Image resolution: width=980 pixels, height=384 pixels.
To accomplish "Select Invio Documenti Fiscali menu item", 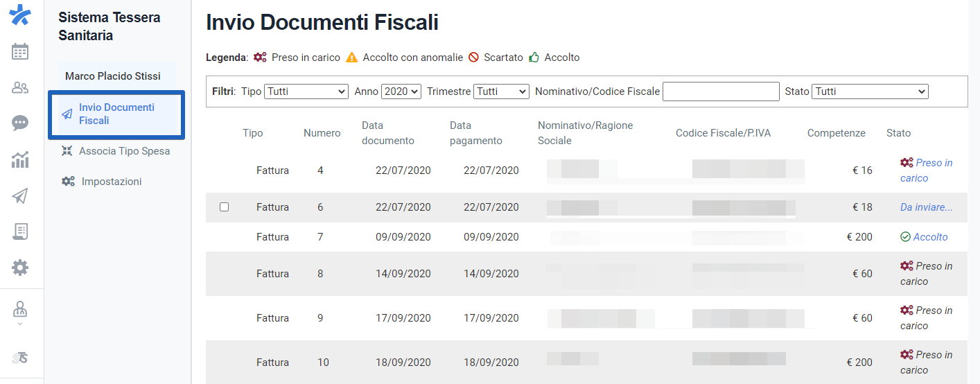I will click(116, 114).
